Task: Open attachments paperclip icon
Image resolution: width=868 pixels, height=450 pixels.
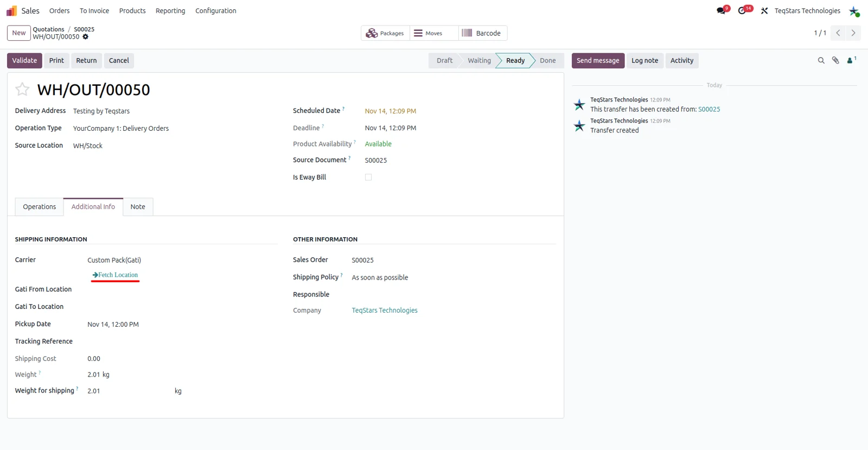Action: coord(835,61)
